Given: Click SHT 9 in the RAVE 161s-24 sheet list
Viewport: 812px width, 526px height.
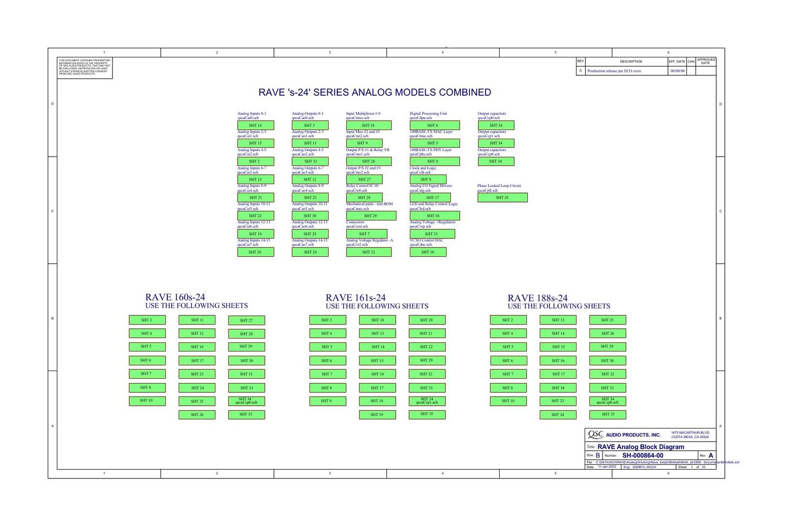Looking at the screenshot, I should (328, 401).
